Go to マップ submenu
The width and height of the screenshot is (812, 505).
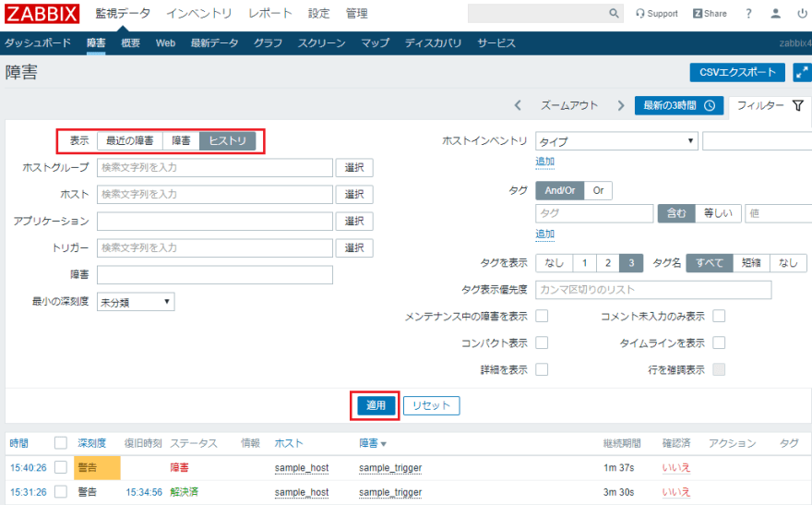click(x=375, y=43)
